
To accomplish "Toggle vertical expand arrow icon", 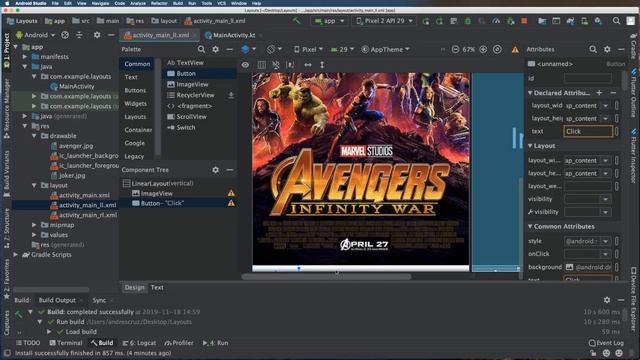I will point(322,64).
